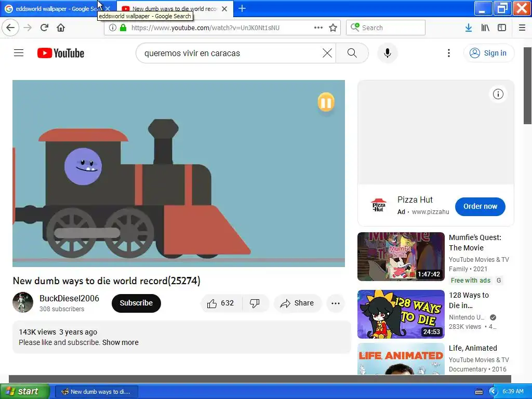Click the 6:39 AM taskbar clock
Screen dimensions: 532x399
[x=513, y=392]
